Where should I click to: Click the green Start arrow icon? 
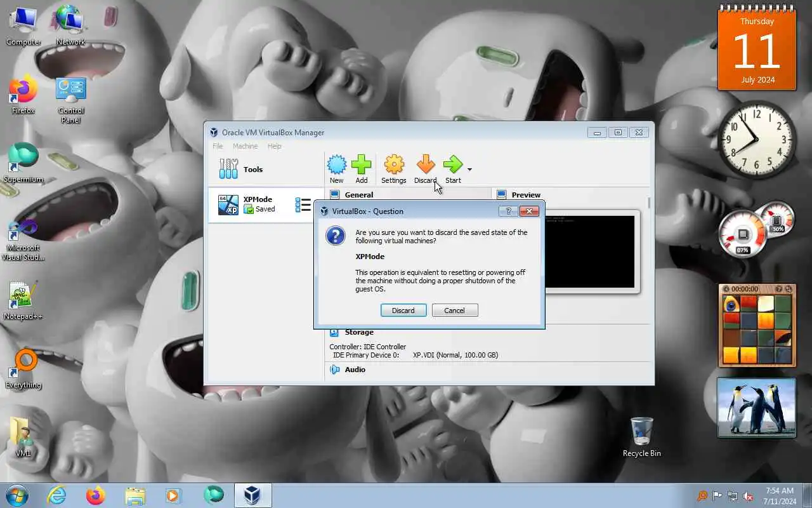453,164
